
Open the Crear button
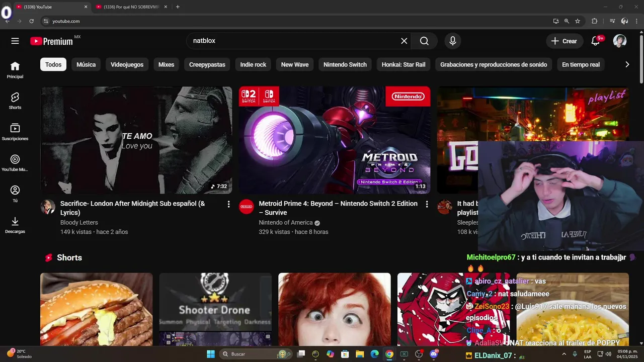[565, 41]
